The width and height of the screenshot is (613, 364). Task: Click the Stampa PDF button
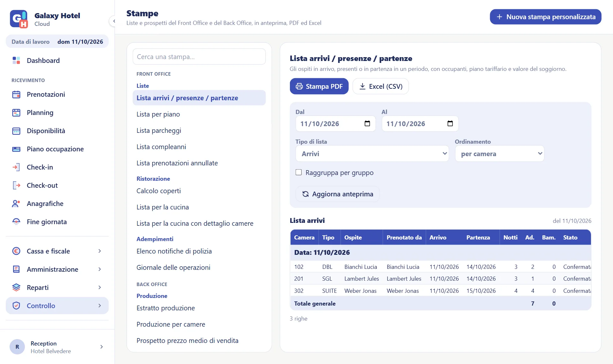click(x=319, y=86)
